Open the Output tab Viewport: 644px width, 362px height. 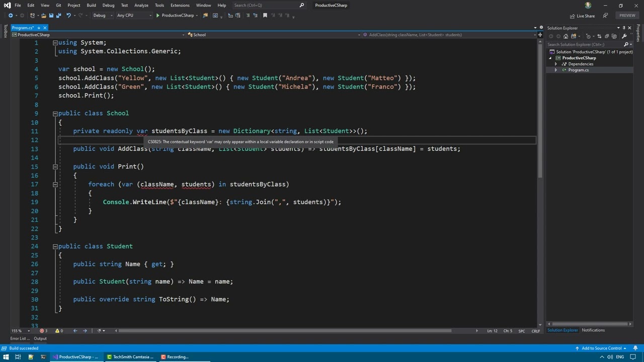40,339
